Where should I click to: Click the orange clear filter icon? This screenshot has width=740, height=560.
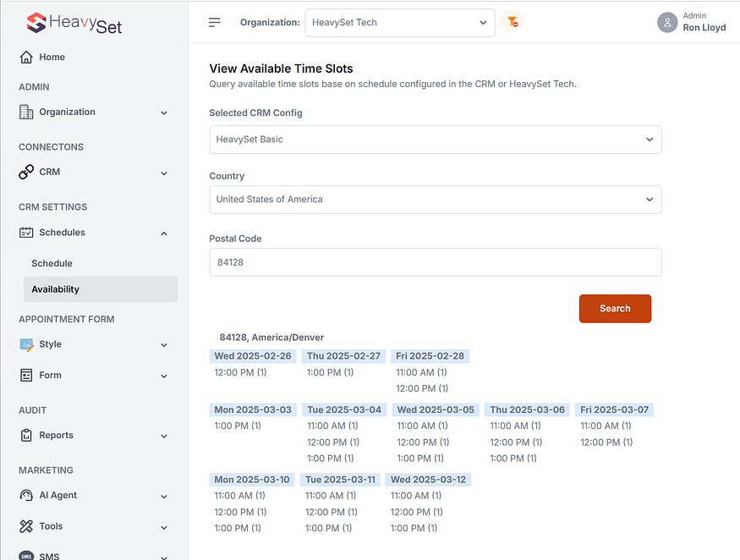(512, 22)
